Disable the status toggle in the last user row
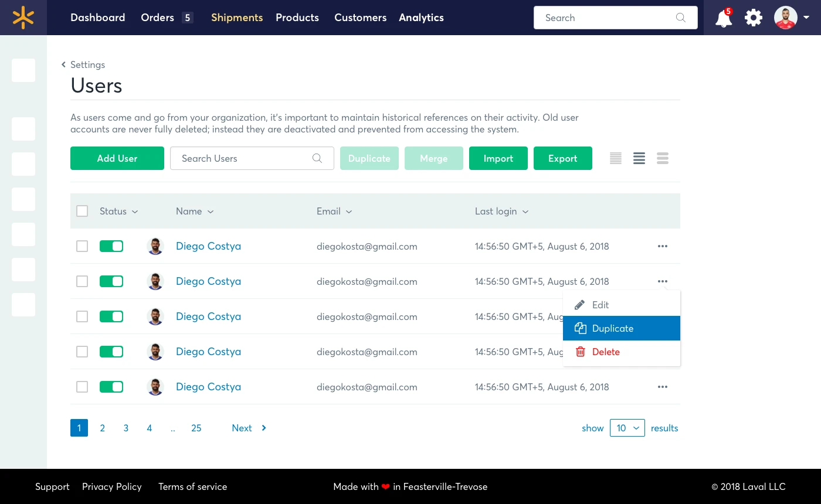Viewport: 821px width, 504px height. 111,387
